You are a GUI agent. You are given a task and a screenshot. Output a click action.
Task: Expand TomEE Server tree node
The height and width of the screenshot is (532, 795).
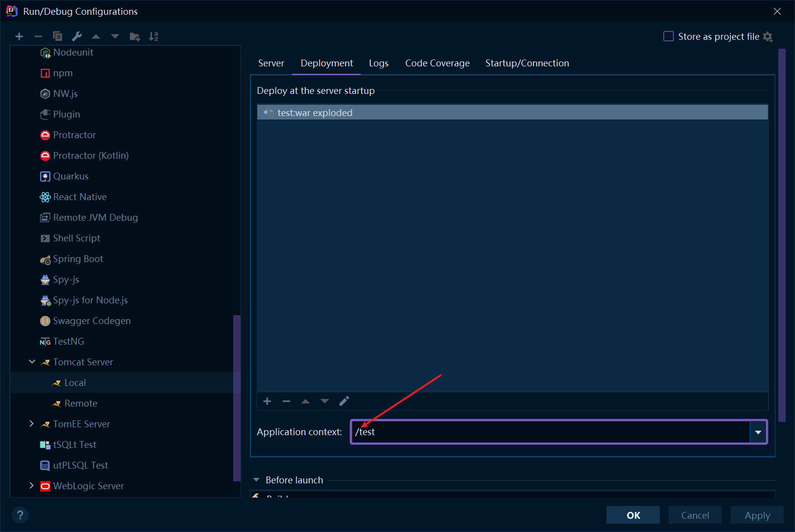click(x=32, y=424)
